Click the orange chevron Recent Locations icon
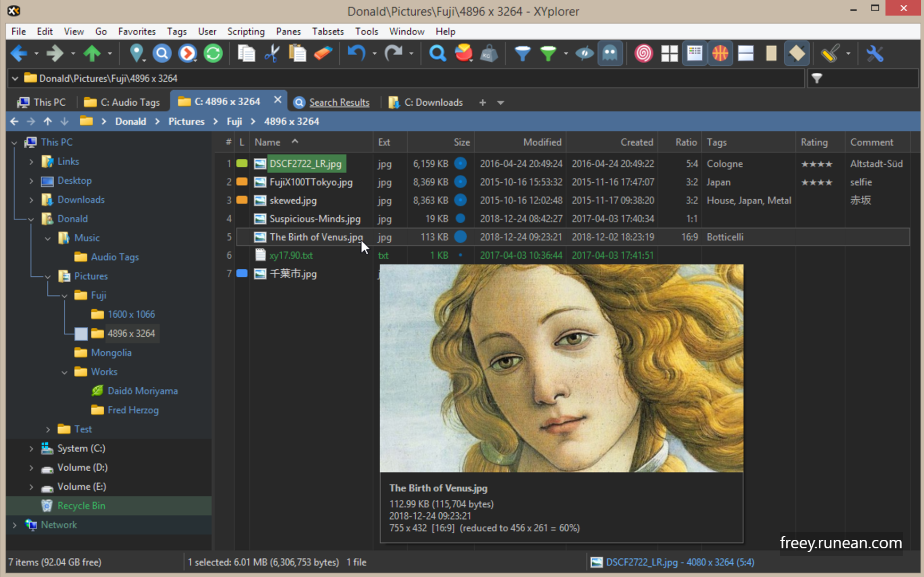 pos(188,53)
